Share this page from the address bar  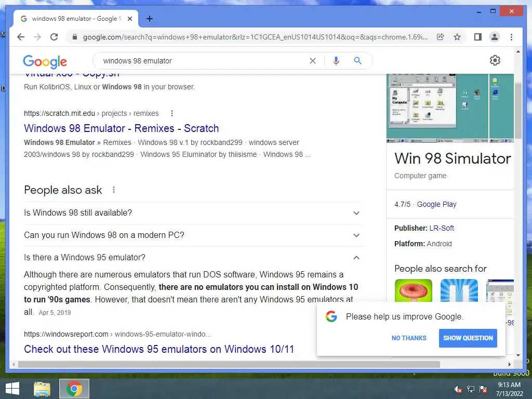(x=441, y=37)
